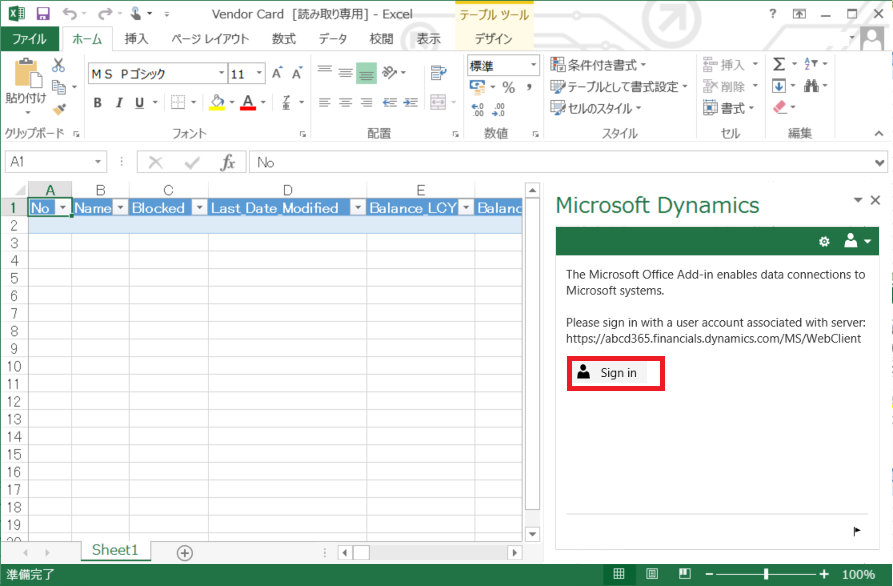Switch to the ページ レイアウト tab
This screenshot has height=586, width=893.
click(x=210, y=39)
